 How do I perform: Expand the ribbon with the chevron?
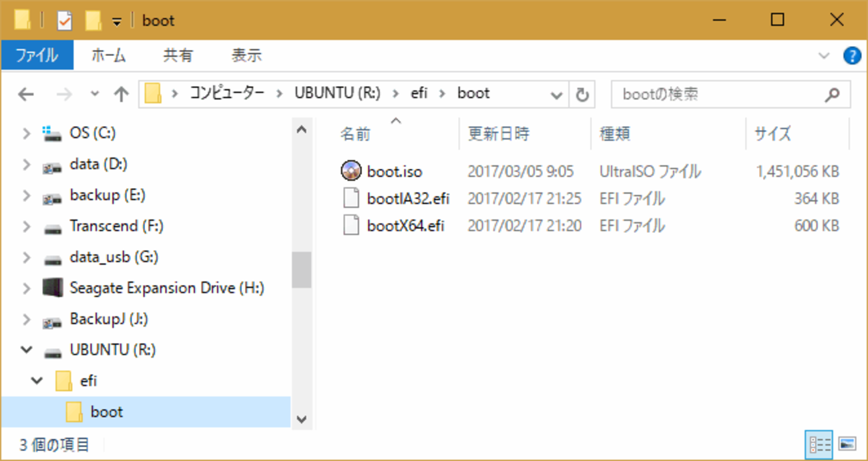click(x=824, y=55)
